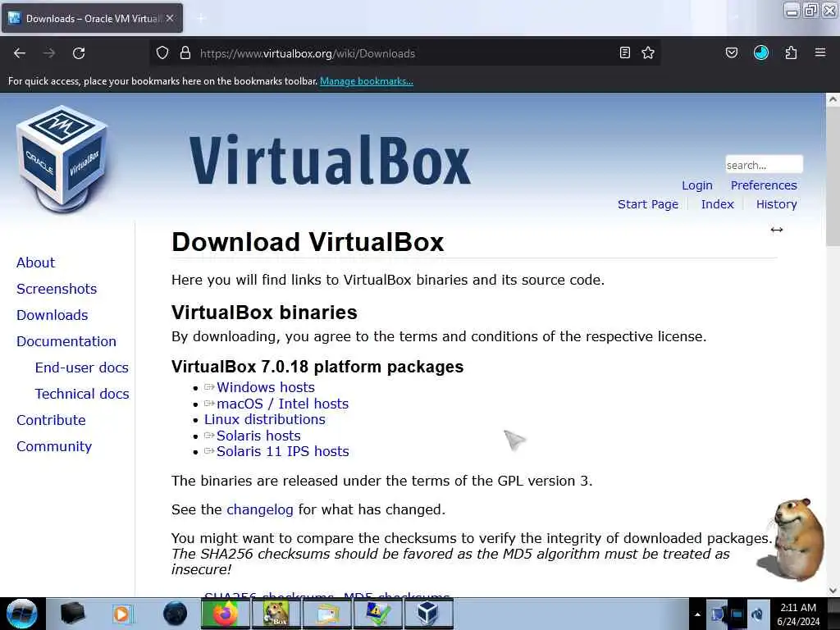Show hidden system tray icons
Viewport: 840px width, 630px height.
[697, 614]
